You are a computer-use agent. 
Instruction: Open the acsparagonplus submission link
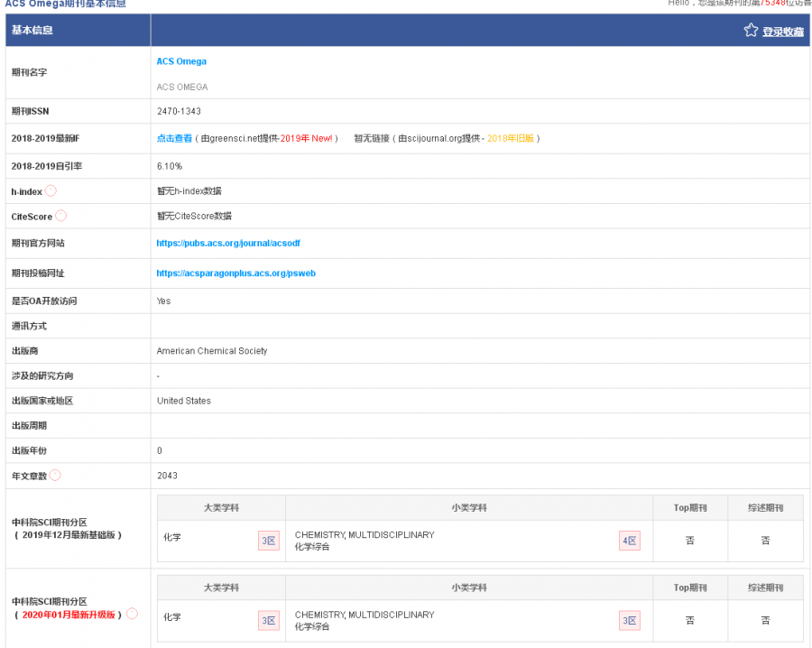click(x=235, y=273)
